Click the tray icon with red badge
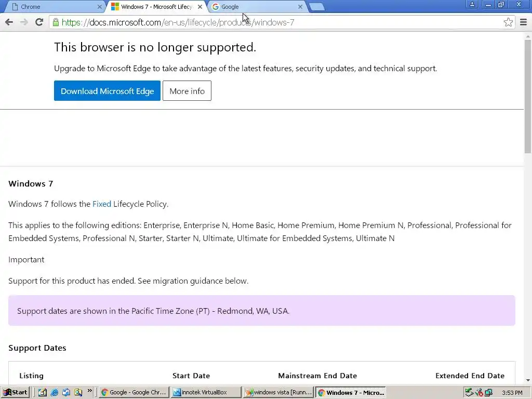 click(x=478, y=393)
